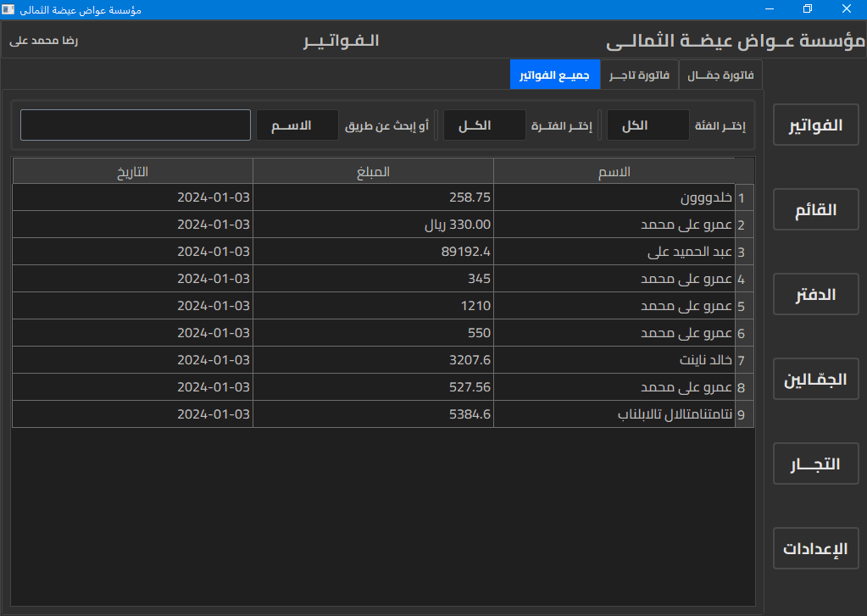Click inside the search text field

(135, 124)
